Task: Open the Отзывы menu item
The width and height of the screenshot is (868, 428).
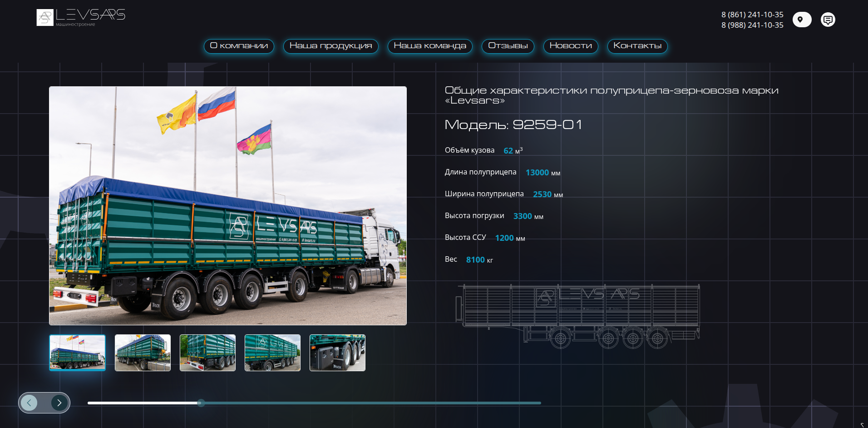Action: (508, 46)
